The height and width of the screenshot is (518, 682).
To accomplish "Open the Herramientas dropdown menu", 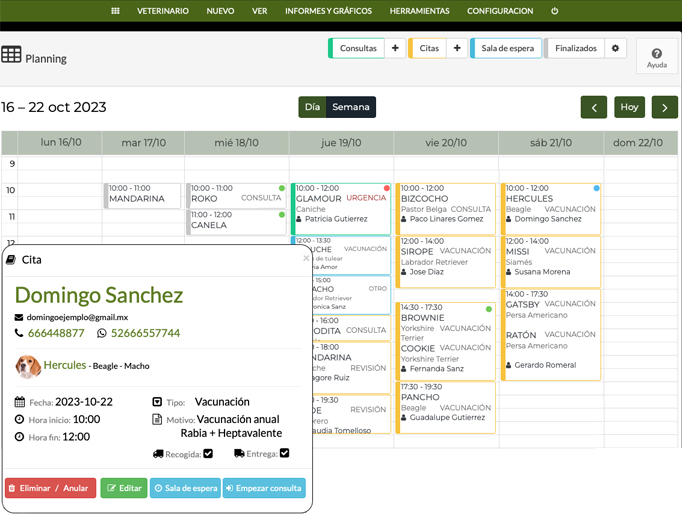I will point(419,11).
